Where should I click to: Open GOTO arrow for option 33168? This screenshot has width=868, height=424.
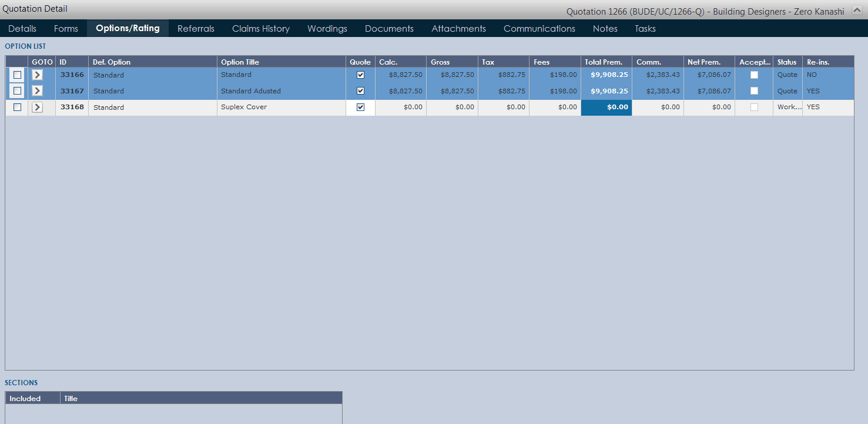tap(38, 107)
